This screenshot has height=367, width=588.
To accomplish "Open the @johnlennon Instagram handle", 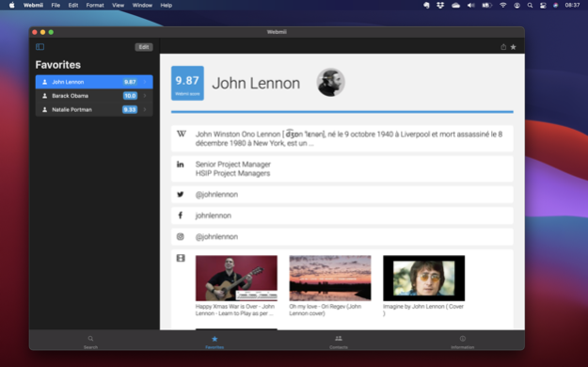I will click(x=216, y=237).
